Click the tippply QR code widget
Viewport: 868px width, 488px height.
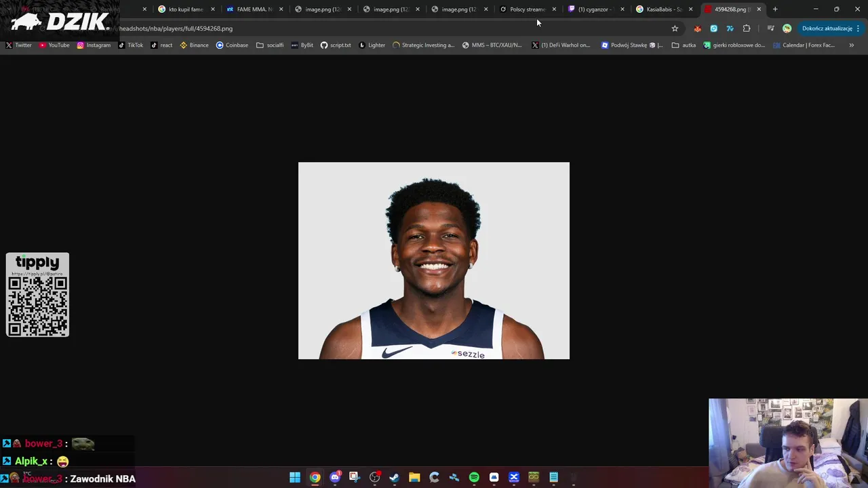(37, 295)
